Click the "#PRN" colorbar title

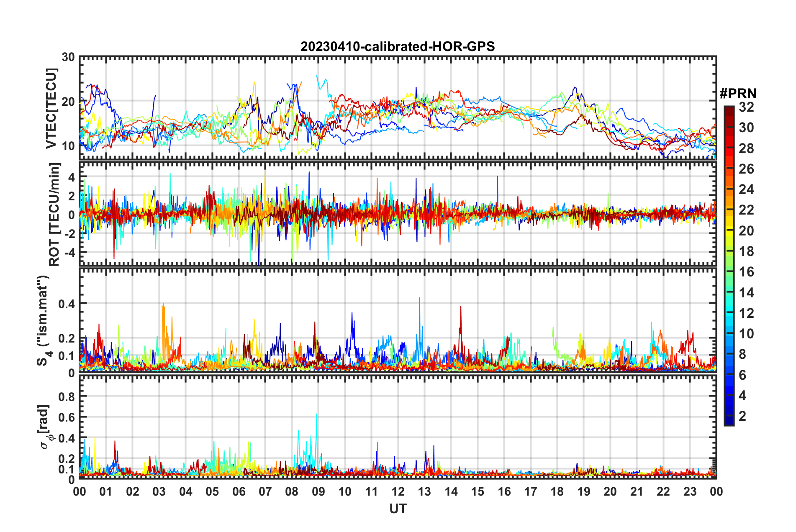[738, 94]
